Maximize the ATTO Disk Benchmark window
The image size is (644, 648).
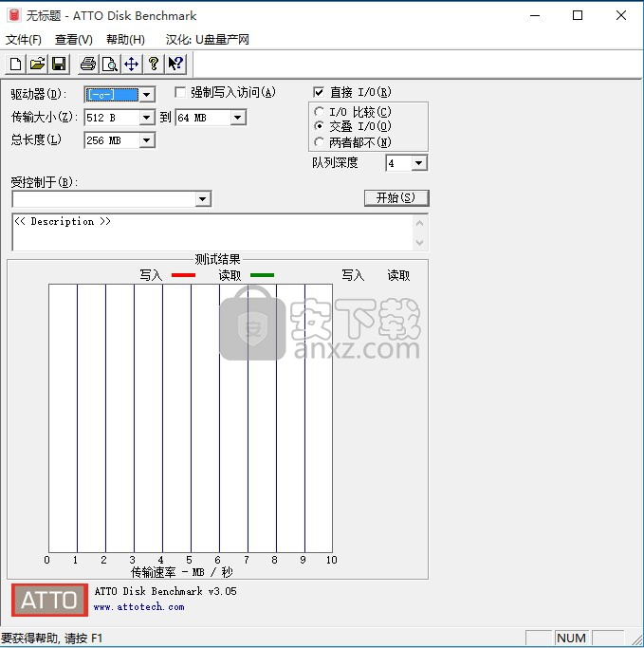click(x=578, y=16)
